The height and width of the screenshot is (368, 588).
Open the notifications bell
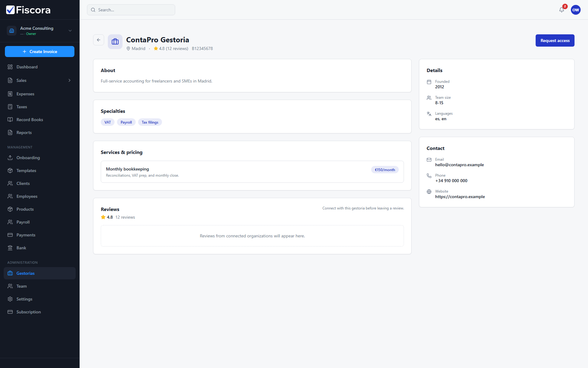(x=562, y=10)
